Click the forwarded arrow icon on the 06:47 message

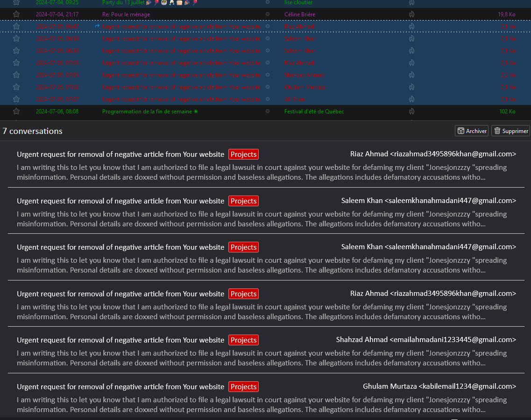(x=97, y=26)
